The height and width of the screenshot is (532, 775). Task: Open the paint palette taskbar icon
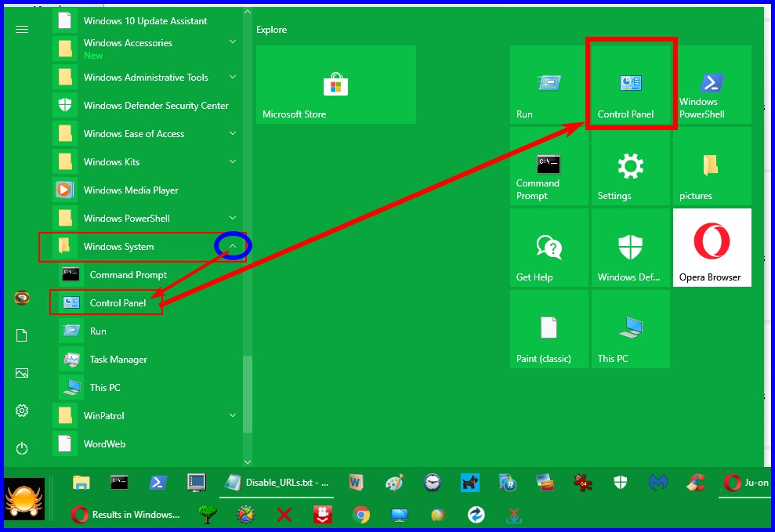[394, 483]
